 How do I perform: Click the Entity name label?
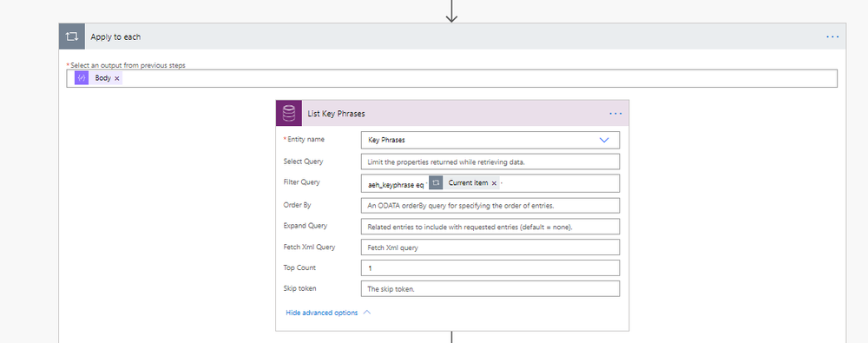point(306,139)
